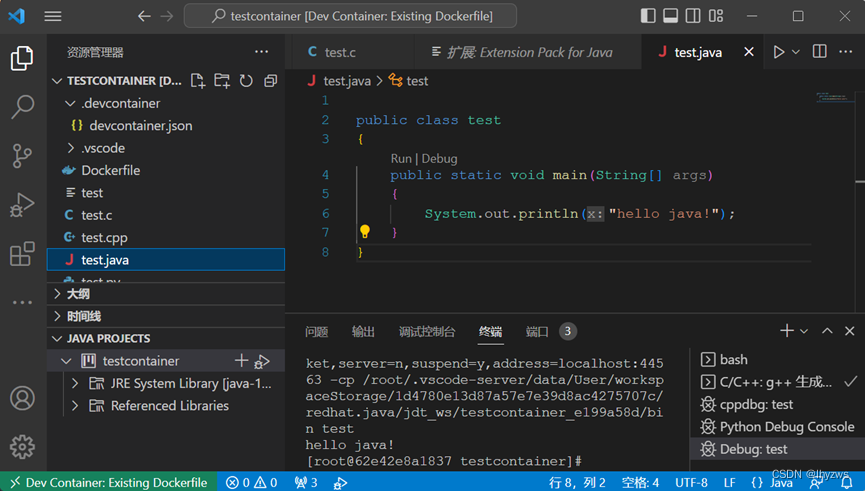The width and height of the screenshot is (865, 491).
Task: Click the command center search box
Action: pyautogui.click(x=350, y=16)
